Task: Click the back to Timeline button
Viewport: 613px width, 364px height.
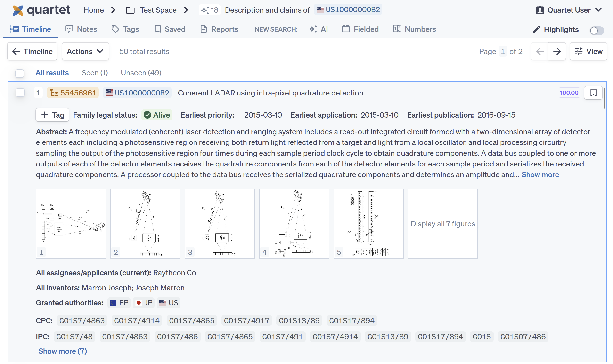Action: [33, 52]
